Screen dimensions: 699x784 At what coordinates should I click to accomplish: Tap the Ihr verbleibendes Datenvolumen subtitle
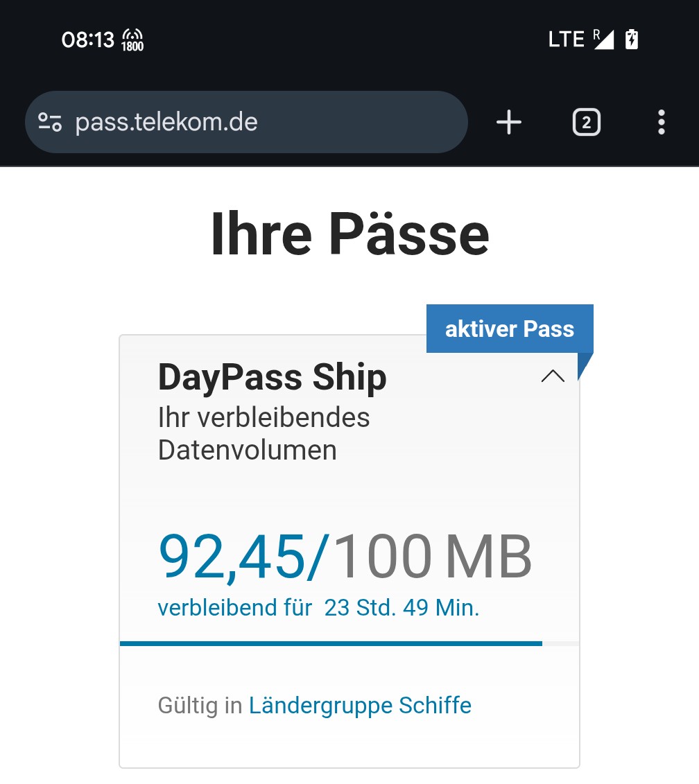pos(264,434)
